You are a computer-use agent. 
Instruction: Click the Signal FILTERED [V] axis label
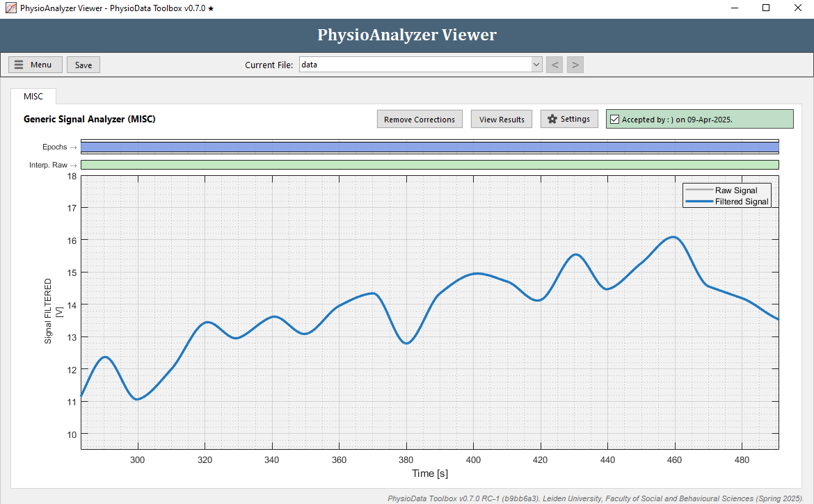coord(53,311)
